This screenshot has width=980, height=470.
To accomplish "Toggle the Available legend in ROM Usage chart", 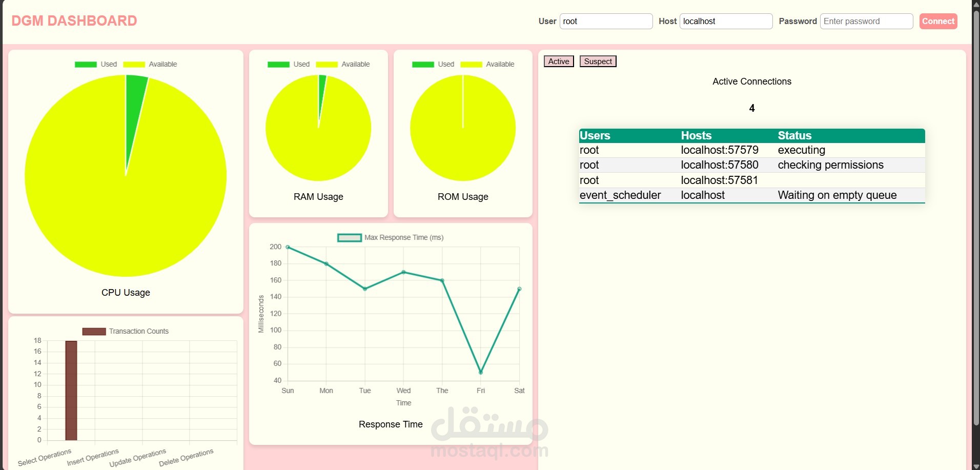I will (487, 64).
